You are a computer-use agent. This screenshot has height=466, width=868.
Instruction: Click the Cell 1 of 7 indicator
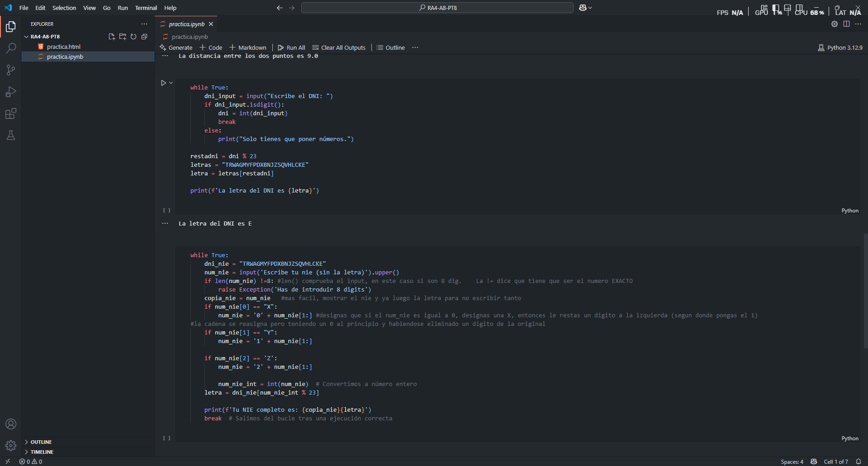pyautogui.click(x=836, y=461)
